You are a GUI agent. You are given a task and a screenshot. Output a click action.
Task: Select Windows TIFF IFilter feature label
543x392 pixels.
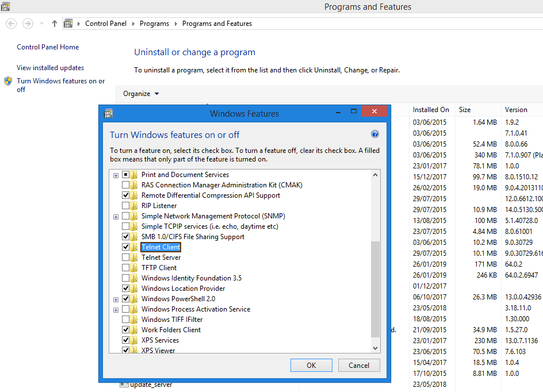172,320
